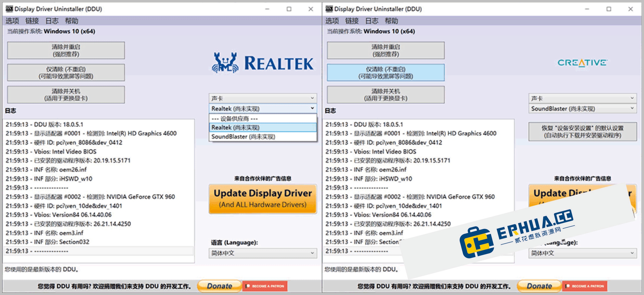Screen dimensions: 644x295
Task: Click 恢复设备安装设置的默认设置 button
Action: tap(583, 132)
